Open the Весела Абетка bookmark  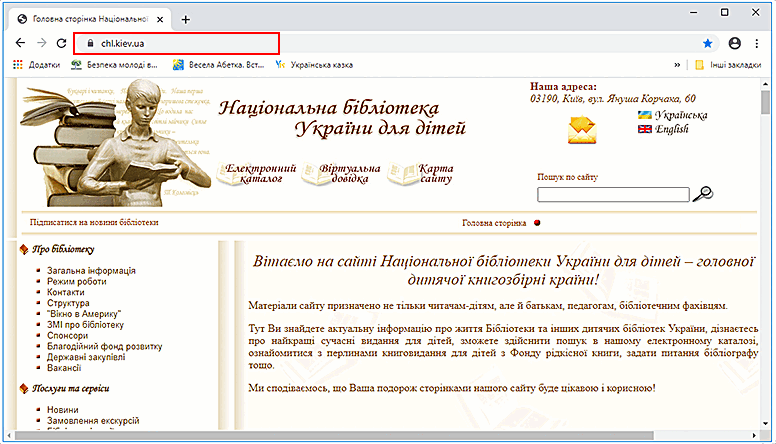click(x=218, y=65)
